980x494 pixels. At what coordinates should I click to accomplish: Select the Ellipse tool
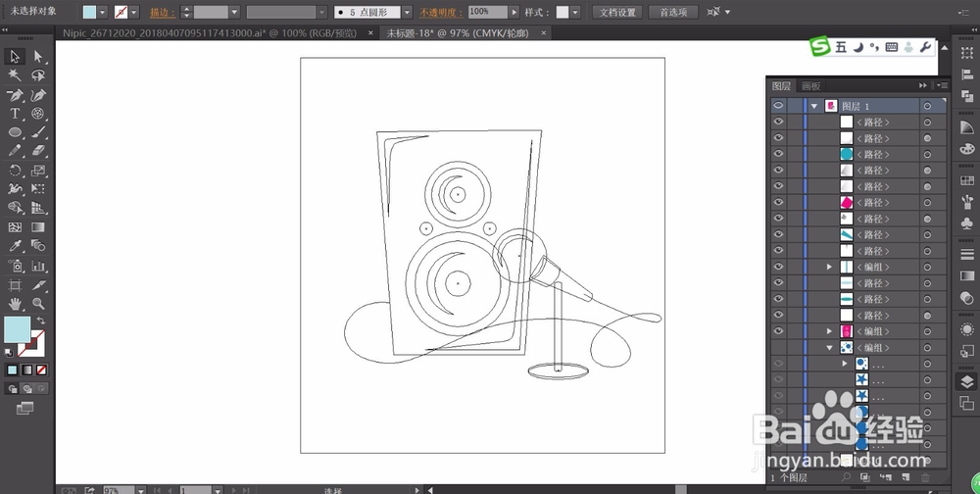click(15, 132)
